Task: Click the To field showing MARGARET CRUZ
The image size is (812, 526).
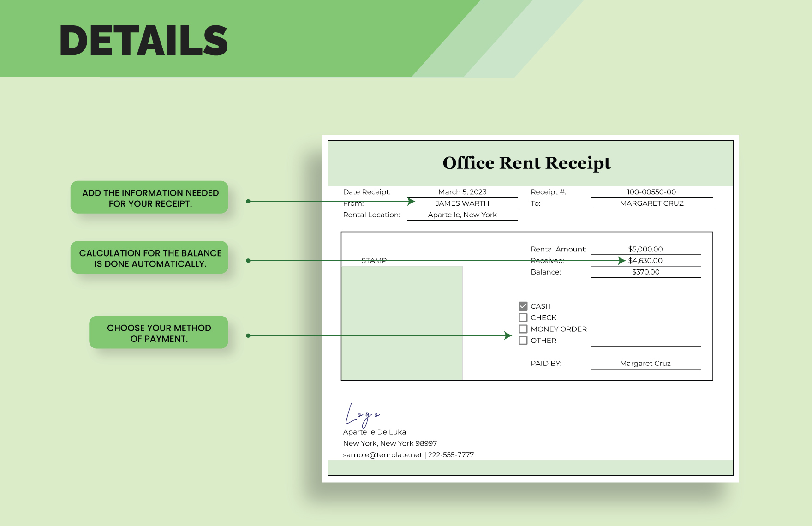Action: (x=652, y=203)
